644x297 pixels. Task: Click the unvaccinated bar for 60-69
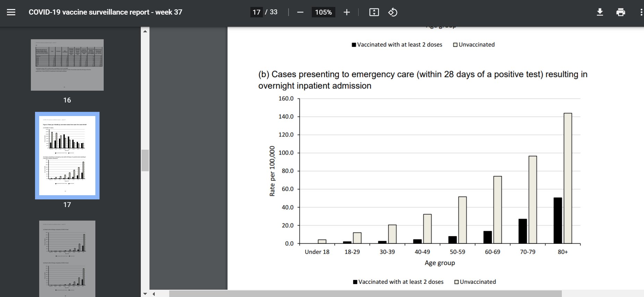(497, 210)
